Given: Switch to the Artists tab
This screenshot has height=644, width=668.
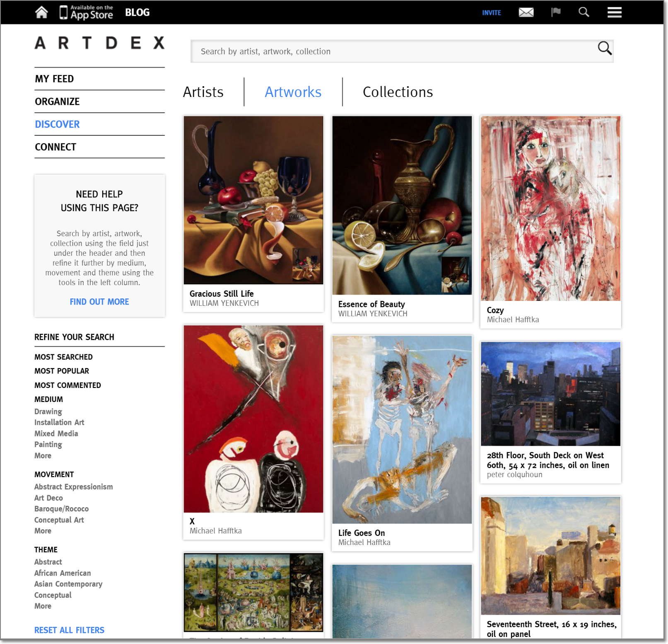Looking at the screenshot, I should [x=203, y=92].
